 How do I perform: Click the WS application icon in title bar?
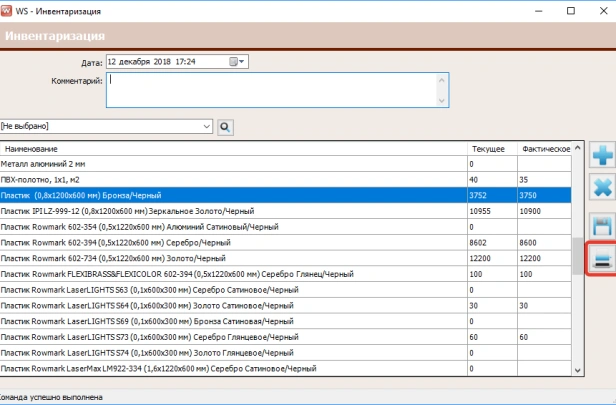(8, 10)
